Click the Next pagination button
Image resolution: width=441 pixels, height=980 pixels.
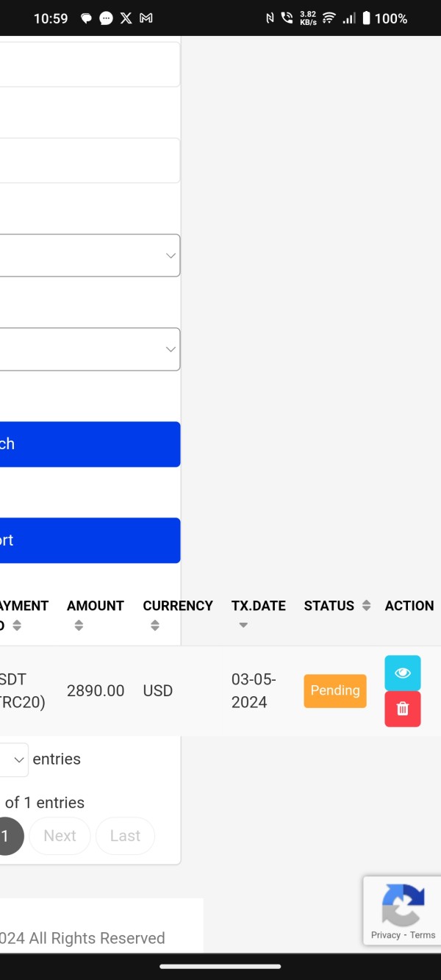[60, 836]
